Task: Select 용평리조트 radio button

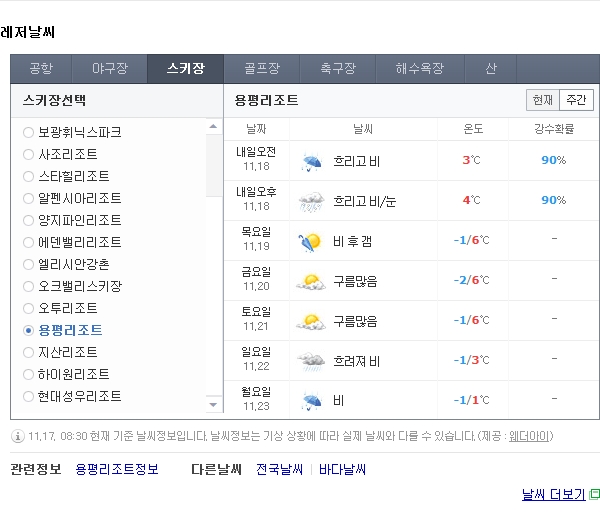Action: 28,330
